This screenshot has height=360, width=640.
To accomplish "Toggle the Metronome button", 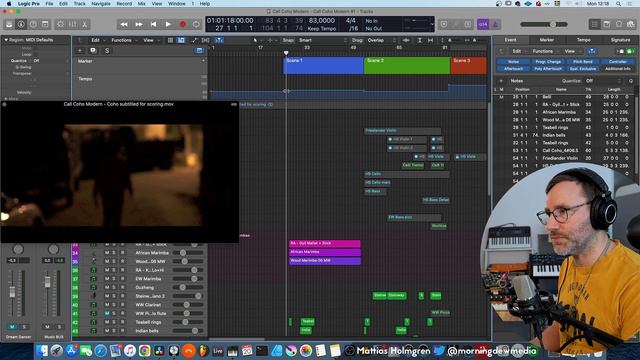I will 495,24.
